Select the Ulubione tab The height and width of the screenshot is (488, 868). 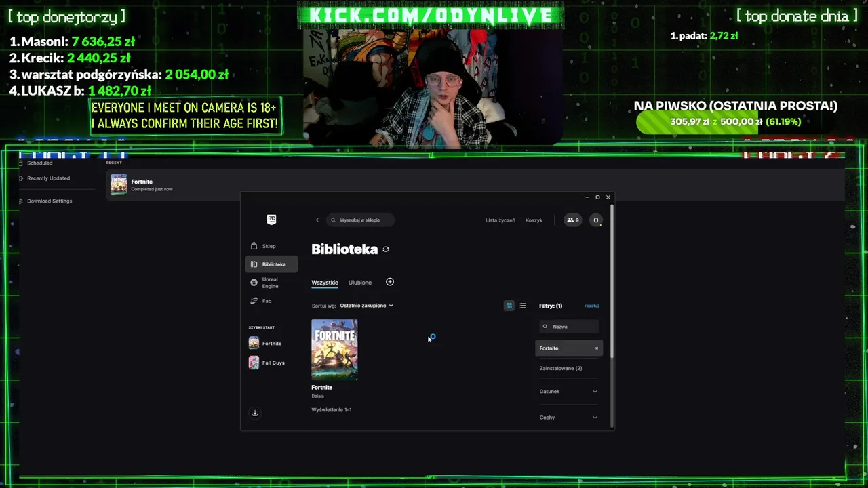click(360, 283)
